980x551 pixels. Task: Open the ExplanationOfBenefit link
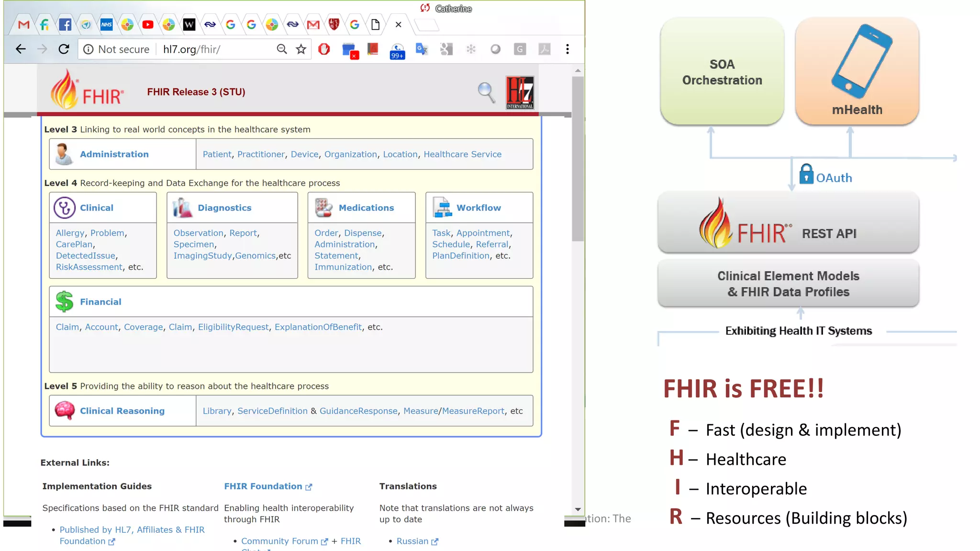[318, 327]
